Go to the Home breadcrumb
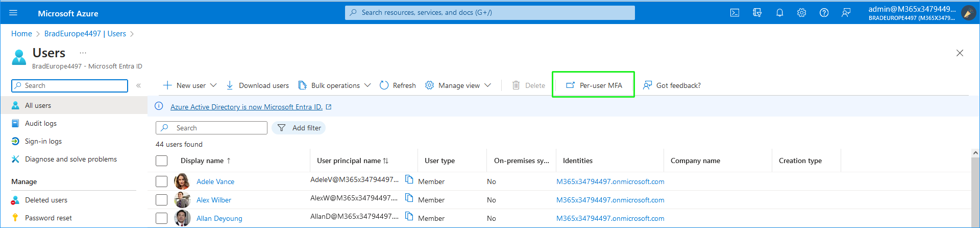 (21, 34)
